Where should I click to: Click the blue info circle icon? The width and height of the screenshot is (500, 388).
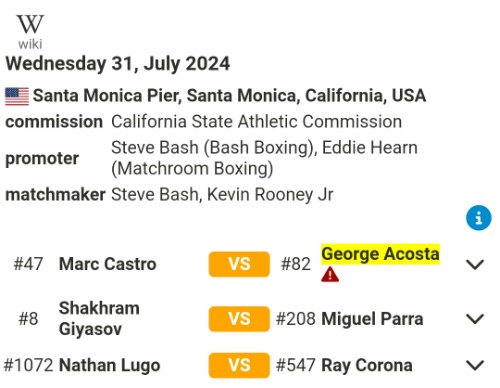click(x=478, y=218)
